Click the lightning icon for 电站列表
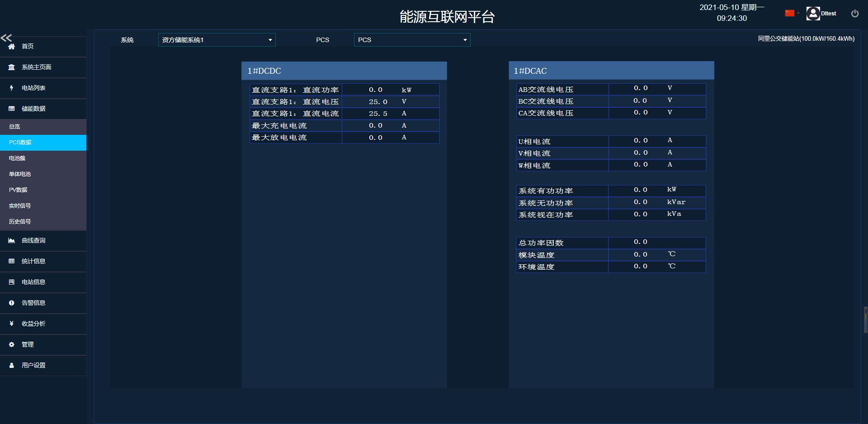The image size is (868, 424). point(12,88)
